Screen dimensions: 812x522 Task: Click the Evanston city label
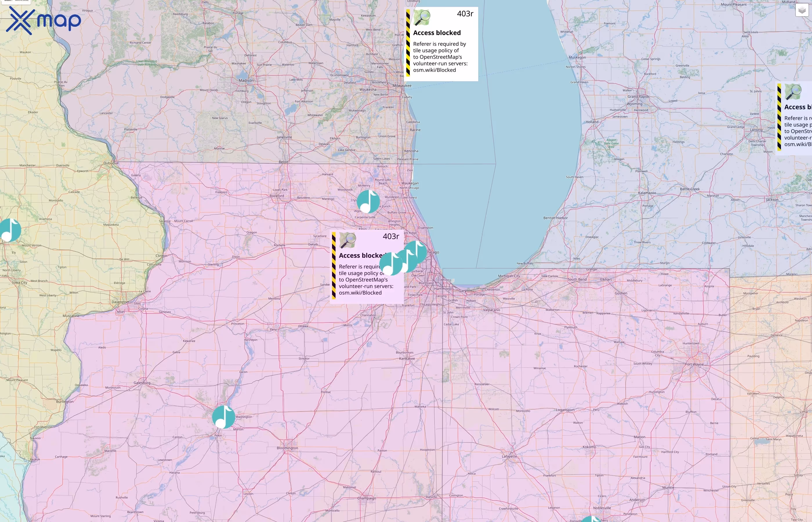pyautogui.click(x=425, y=228)
